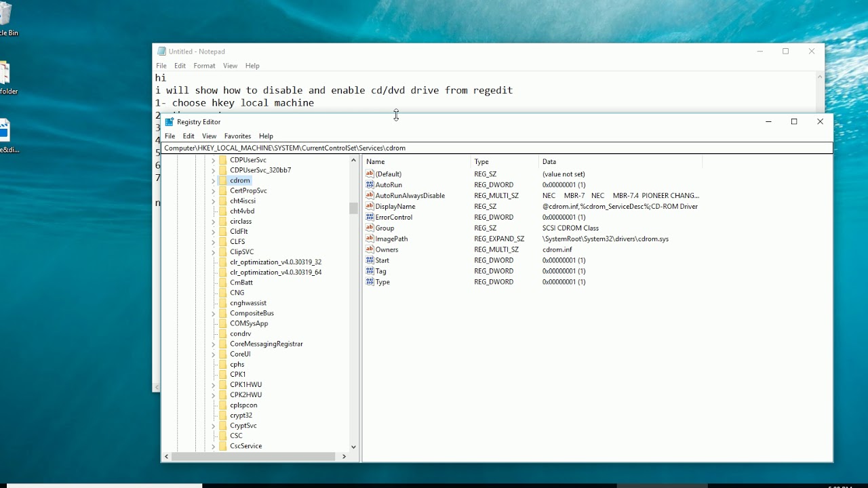The image size is (868, 488).
Task: Click the cdrom.sys ImagePath data
Action: click(606, 239)
